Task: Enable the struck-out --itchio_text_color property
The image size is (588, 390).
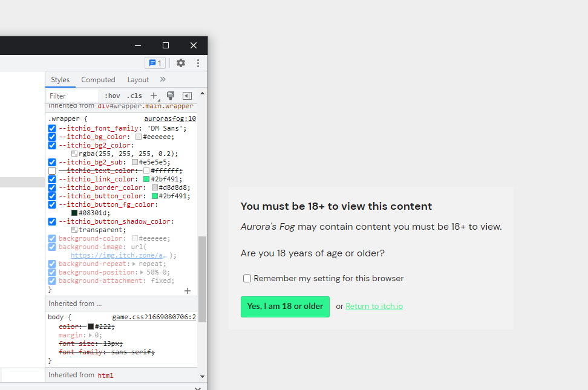Action: click(x=52, y=171)
